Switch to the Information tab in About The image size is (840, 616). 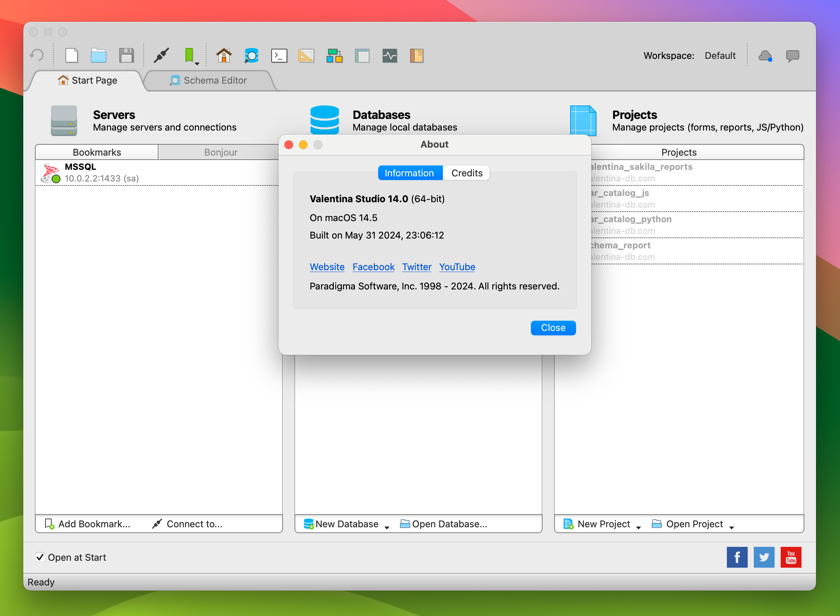click(x=410, y=173)
